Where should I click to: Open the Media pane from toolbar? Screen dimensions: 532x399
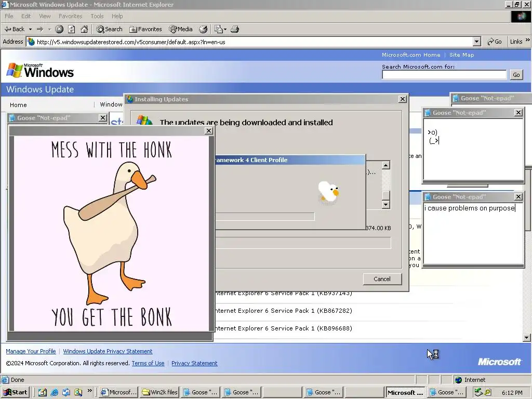(x=181, y=29)
